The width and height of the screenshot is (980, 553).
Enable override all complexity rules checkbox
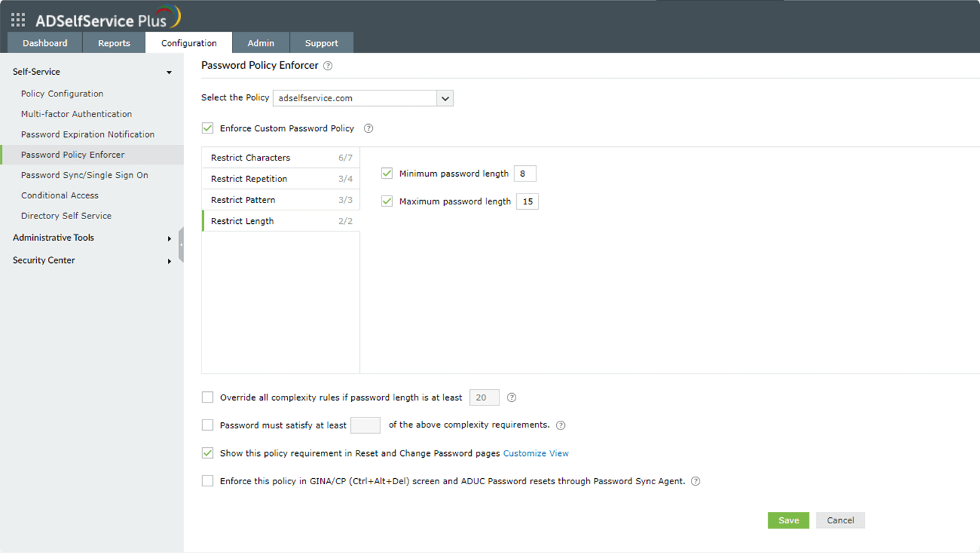(x=208, y=397)
